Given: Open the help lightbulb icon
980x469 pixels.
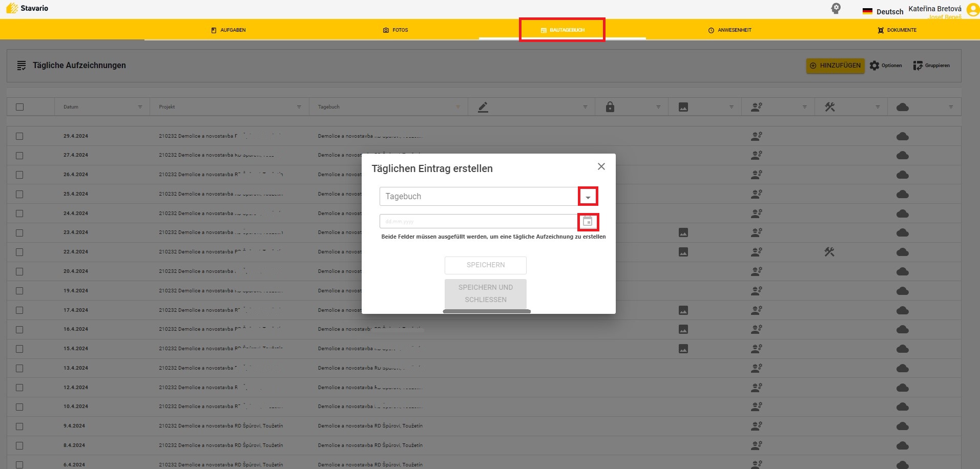Looking at the screenshot, I should (x=836, y=9).
